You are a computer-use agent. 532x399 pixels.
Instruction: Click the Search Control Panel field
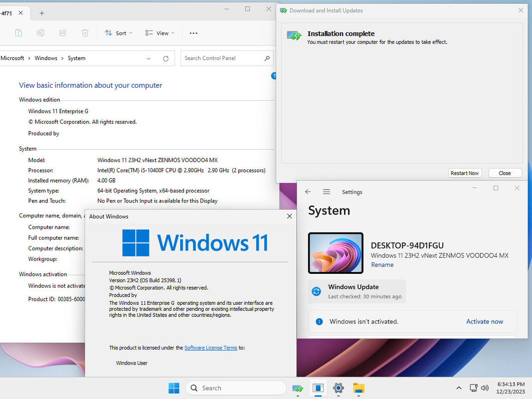pos(227,58)
